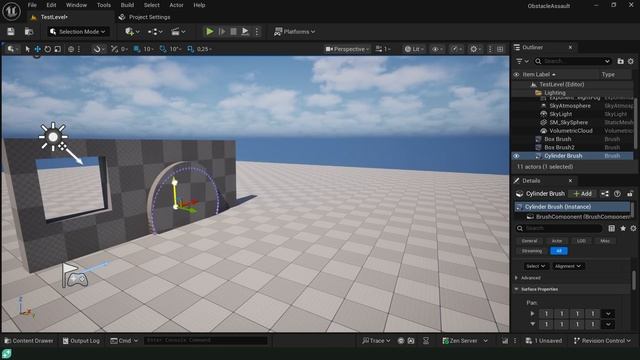Activate the translate move tool
Screen dimensions: 640x360
38,49
